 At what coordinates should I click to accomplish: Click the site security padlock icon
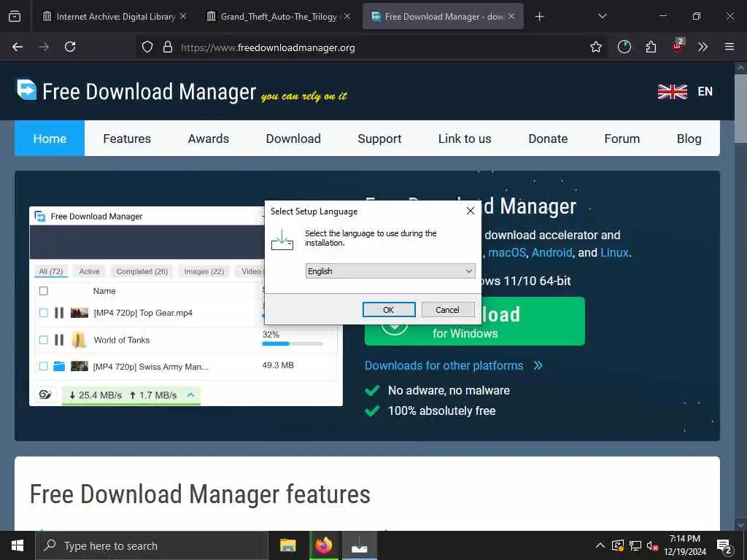click(x=167, y=47)
